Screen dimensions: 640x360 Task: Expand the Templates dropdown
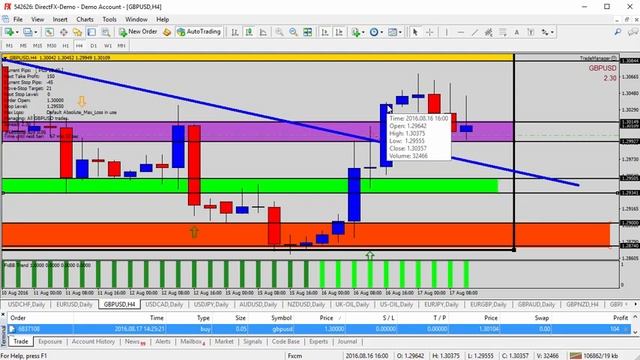(x=400, y=32)
